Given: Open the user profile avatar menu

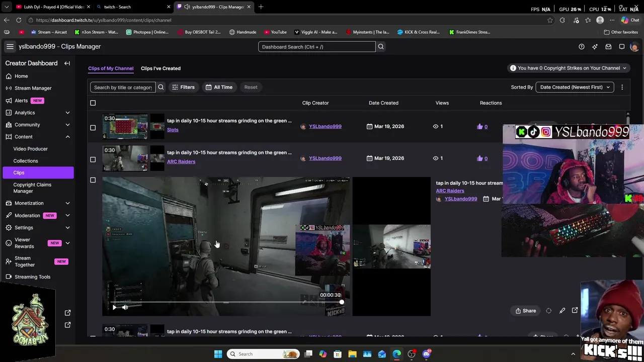Looking at the screenshot, I should click(x=634, y=47).
